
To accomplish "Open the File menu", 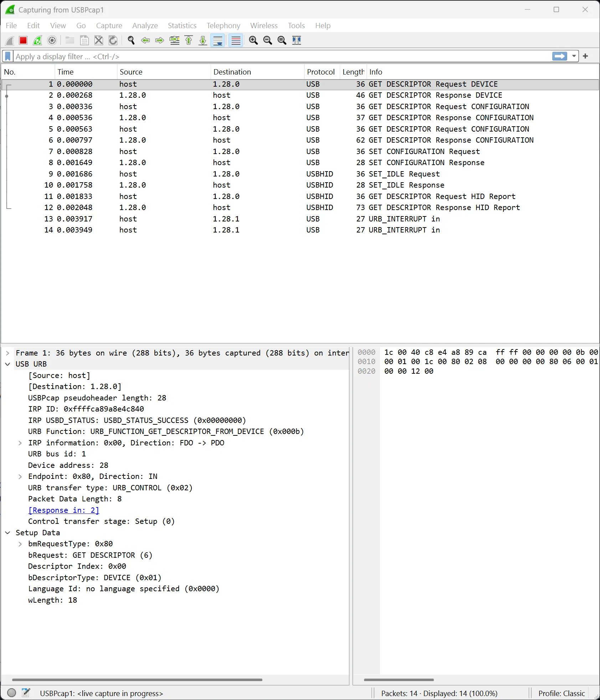I will 11,26.
